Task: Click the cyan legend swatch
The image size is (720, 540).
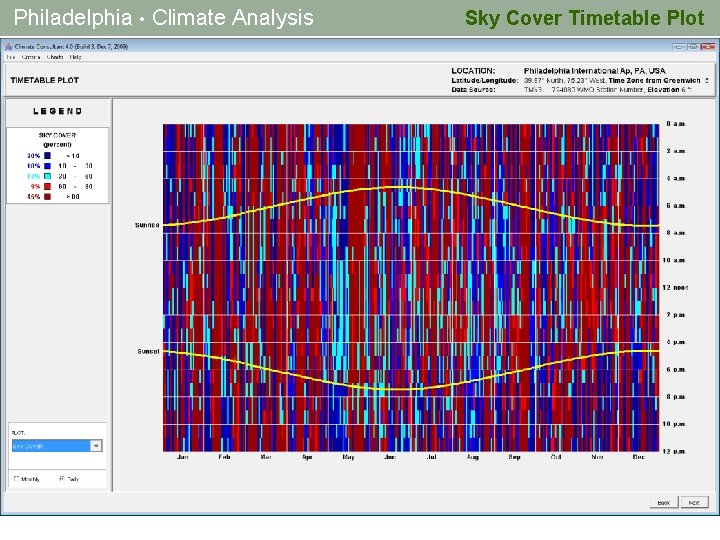Action: (47, 176)
